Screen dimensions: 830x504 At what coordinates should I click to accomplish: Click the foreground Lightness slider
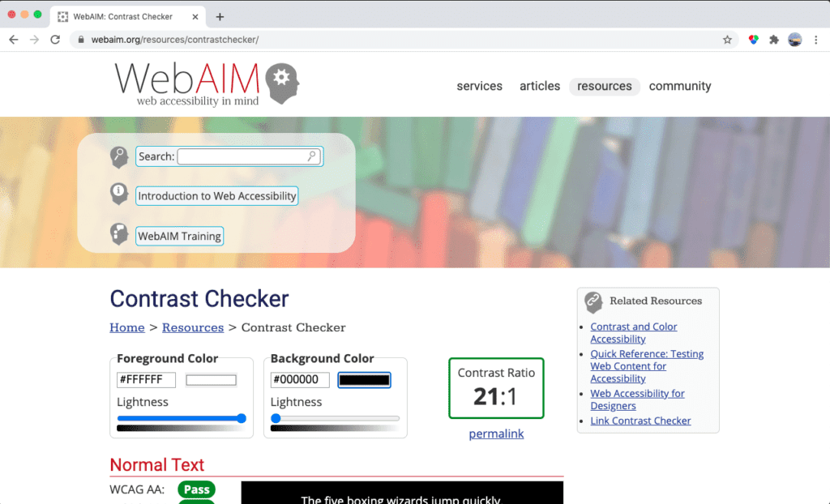pos(182,418)
